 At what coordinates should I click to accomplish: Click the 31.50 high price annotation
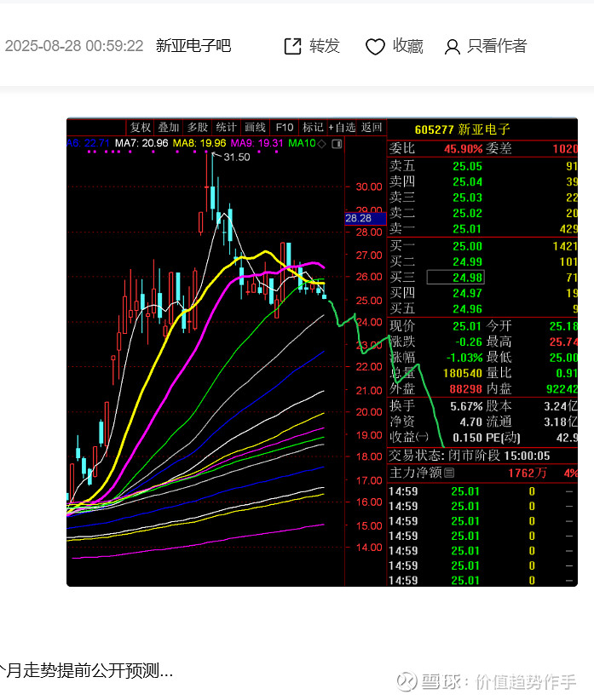point(237,158)
